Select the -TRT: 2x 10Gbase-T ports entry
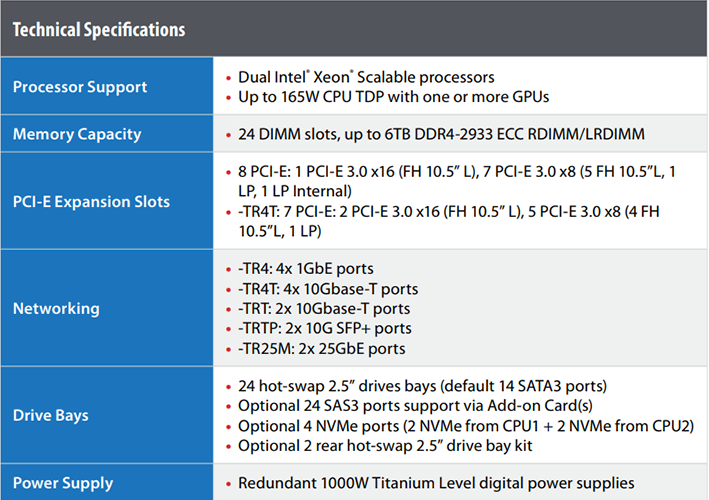The width and height of the screenshot is (709, 500). click(x=324, y=308)
